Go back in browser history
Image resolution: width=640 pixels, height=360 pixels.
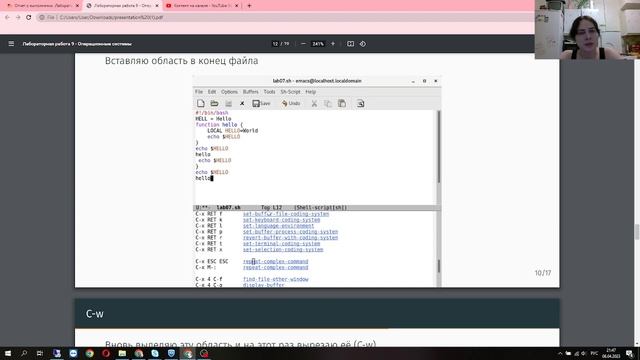pos(7,17)
